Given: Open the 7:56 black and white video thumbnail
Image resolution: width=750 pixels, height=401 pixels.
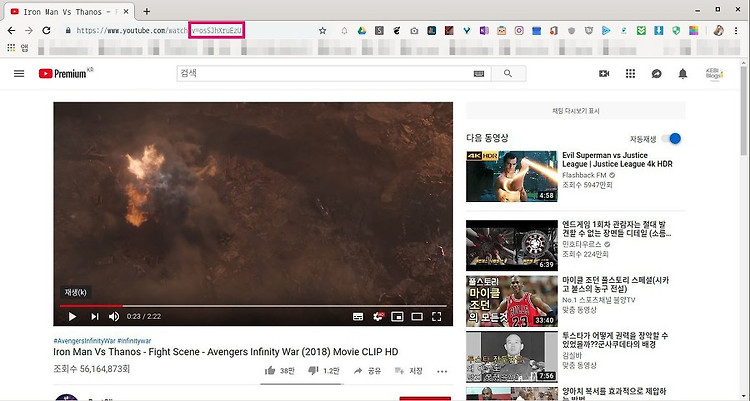Looking at the screenshot, I should tap(512, 356).
